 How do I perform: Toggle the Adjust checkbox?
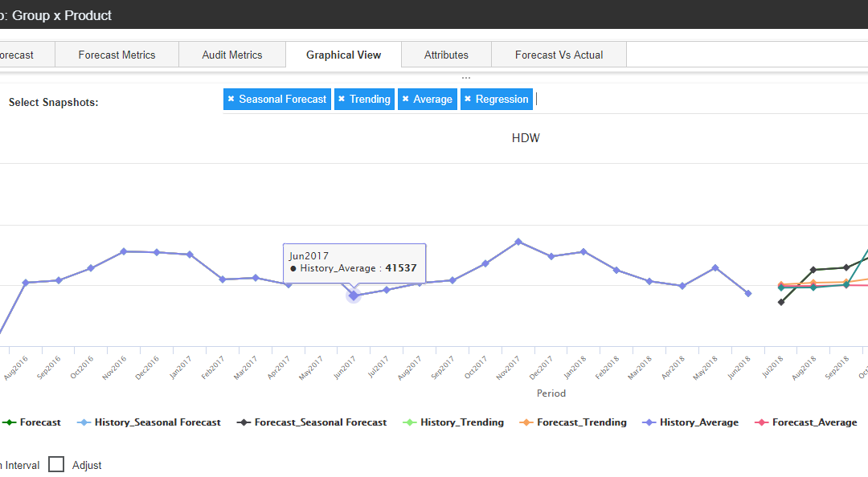(56, 465)
